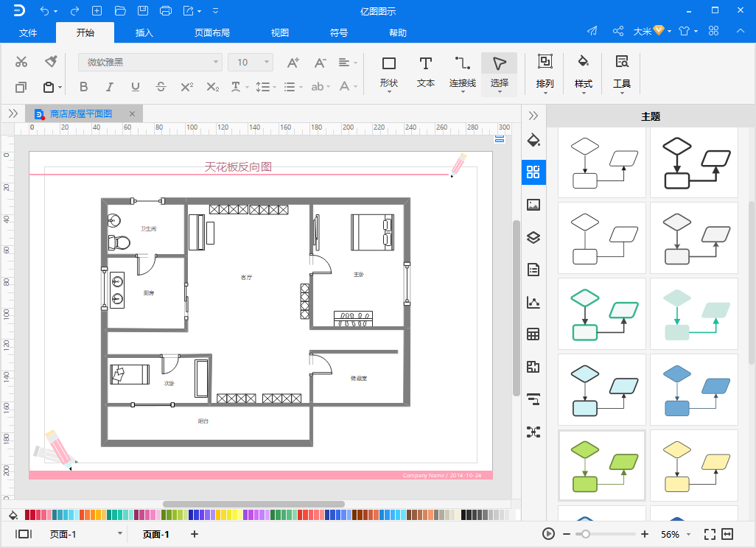756x548 pixels.
Task: Open the font size dropdown showing 10
Action: click(x=251, y=62)
